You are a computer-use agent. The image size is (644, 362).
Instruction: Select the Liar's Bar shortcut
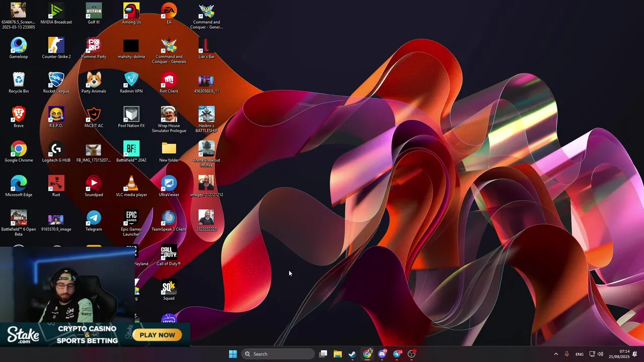tap(206, 49)
